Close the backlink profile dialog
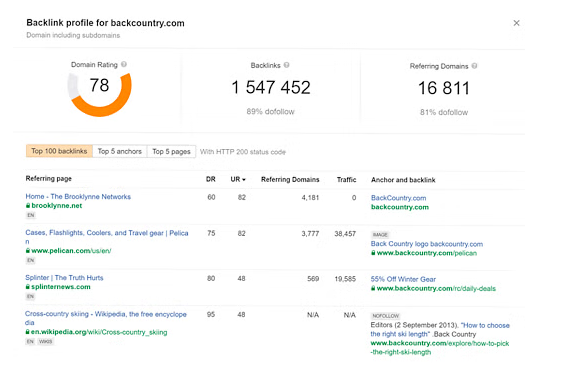Viewport: 584px width, 377px height. click(x=516, y=23)
